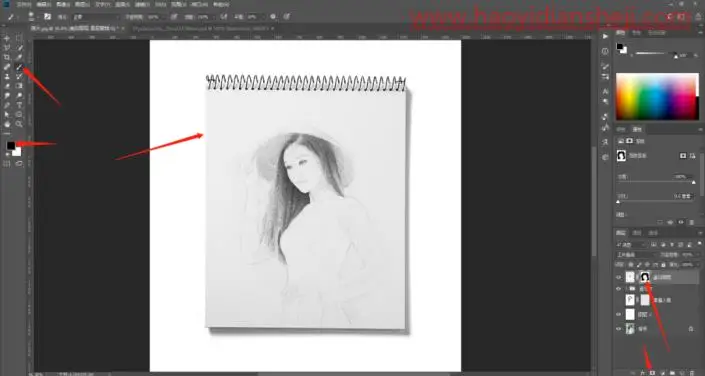705x376 pixels.
Task: Open the Color panel flyout menu
Action: pos(701,32)
